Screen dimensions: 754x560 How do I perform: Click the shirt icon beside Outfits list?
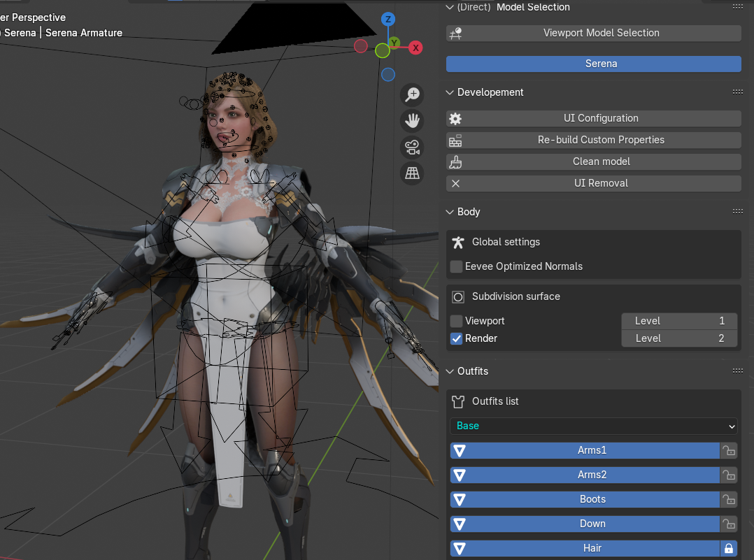[457, 401]
